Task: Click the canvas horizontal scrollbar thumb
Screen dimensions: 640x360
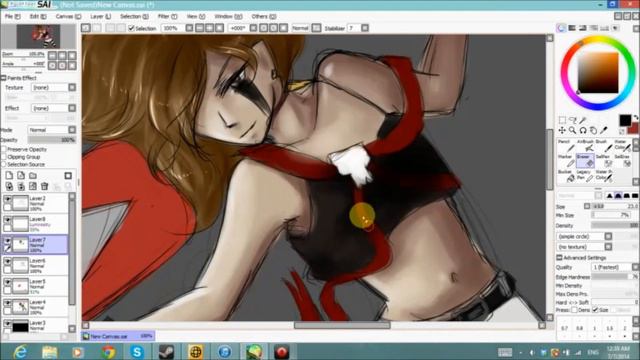Action: point(342,325)
